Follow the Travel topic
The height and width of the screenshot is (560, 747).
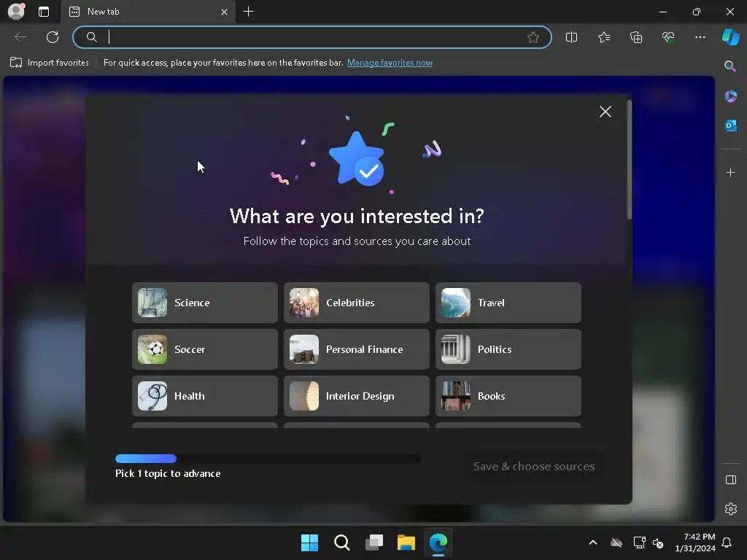tap(508, 303)
